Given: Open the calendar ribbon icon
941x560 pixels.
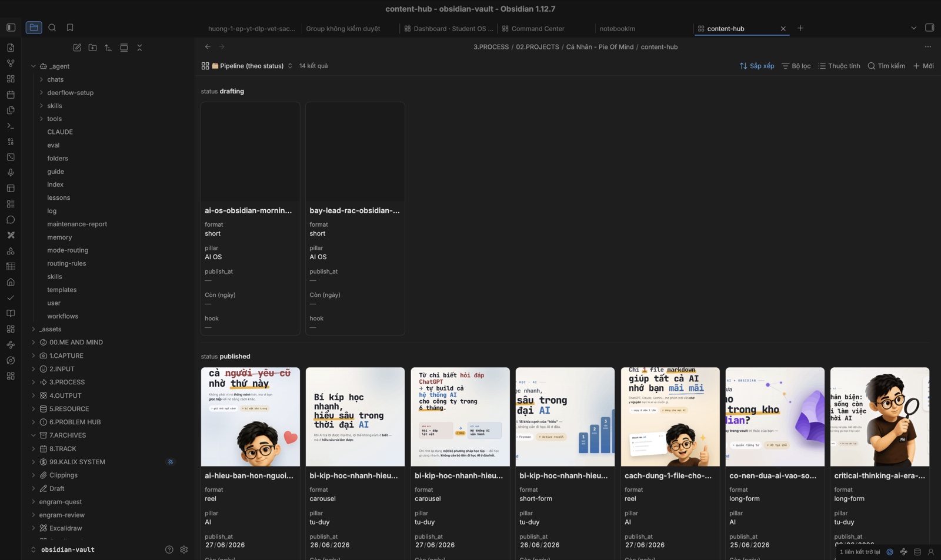Looking at the screenshot, I should click(11, 95).
